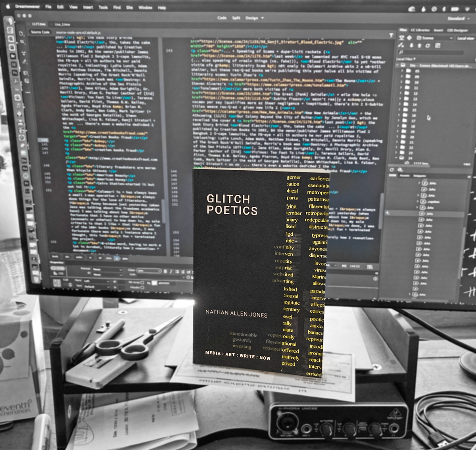Open the Local view dropdown
The image size is (476, 450).
click(x=466, y=38)
